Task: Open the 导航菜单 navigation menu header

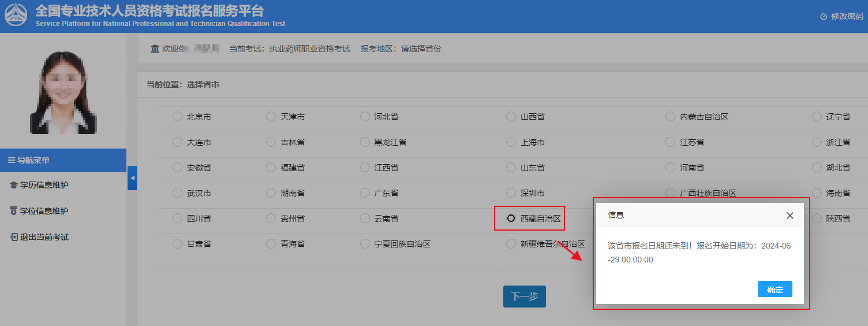Action: point(63,160)
